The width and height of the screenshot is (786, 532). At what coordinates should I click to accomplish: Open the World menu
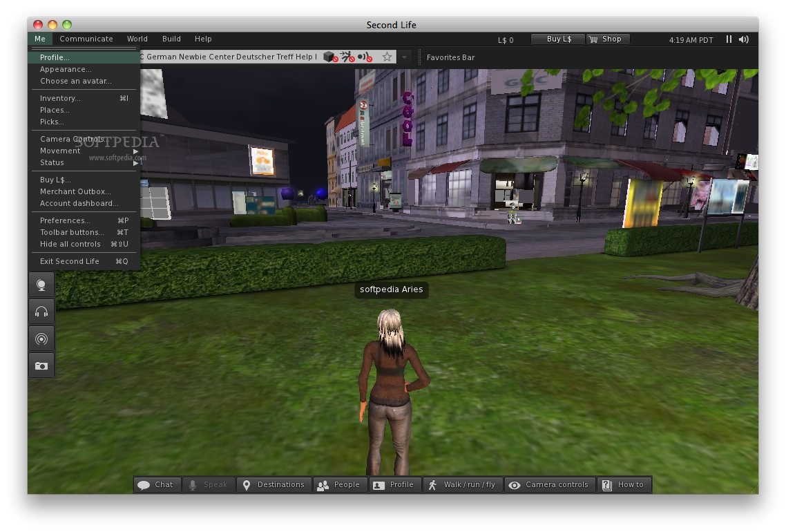click(x=137, y=39)
